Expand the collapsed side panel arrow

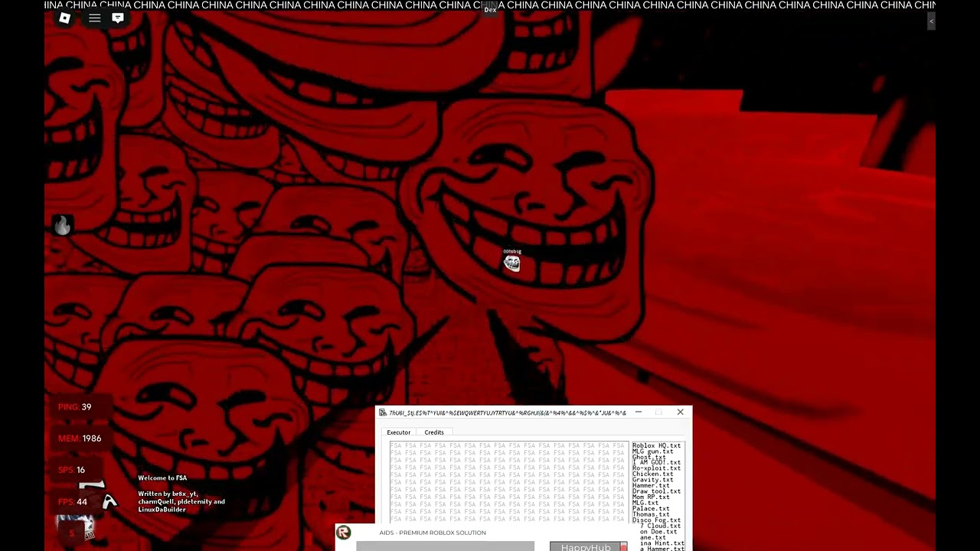pyautogui.click(x=931, y=21)
